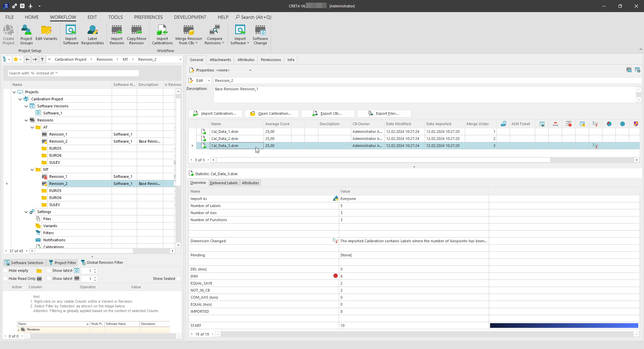Enable the Hide Read Only checkbox
The image size is (644, 349).
(x=5, y=279)
